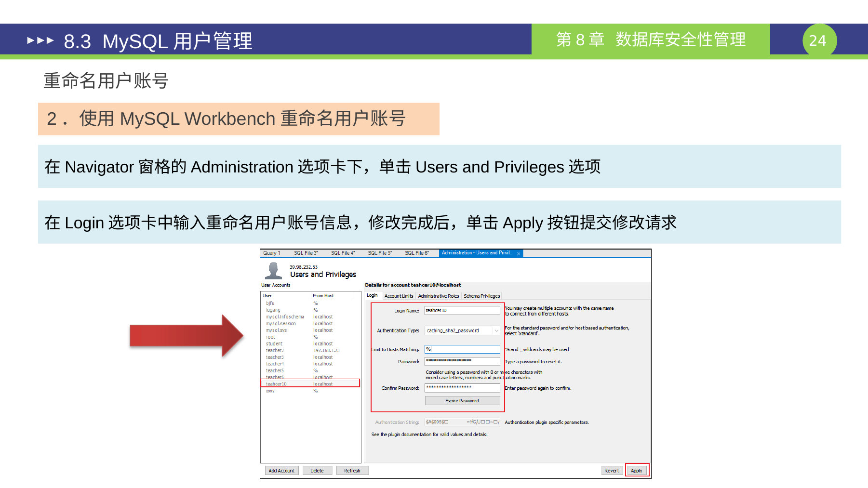Select the teacher4 user account row
Image resolution: width=868 pixels, height=488 pixels.
tap(310, 364)
